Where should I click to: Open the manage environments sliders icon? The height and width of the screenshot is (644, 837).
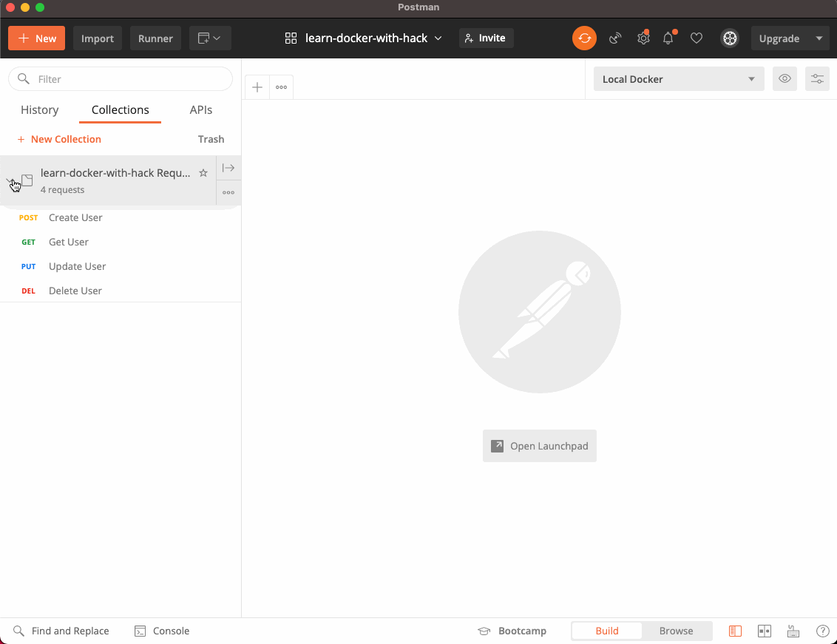tap(817, 79)
